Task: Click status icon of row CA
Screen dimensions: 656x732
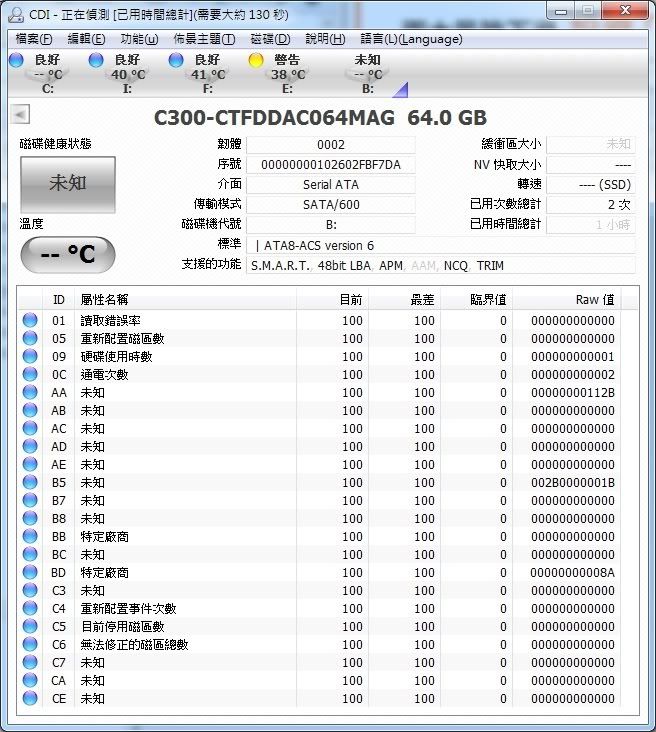Action: [30, 680]
